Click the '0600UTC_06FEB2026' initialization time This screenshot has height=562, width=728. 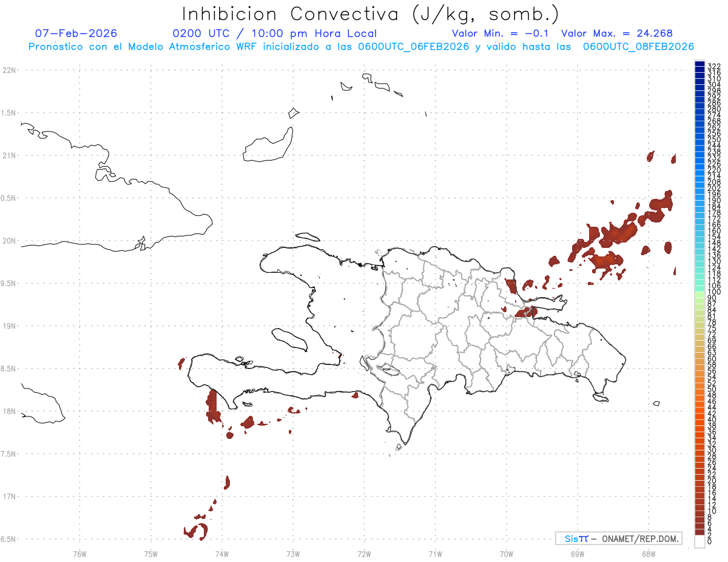tap(414, 47)
